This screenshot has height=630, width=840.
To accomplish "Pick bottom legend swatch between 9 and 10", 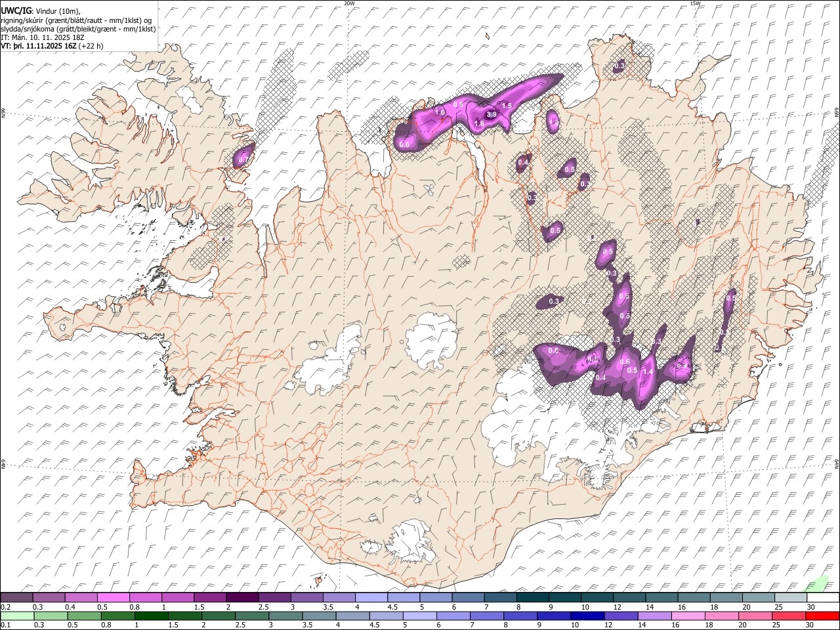I will [x=554, y=616].
